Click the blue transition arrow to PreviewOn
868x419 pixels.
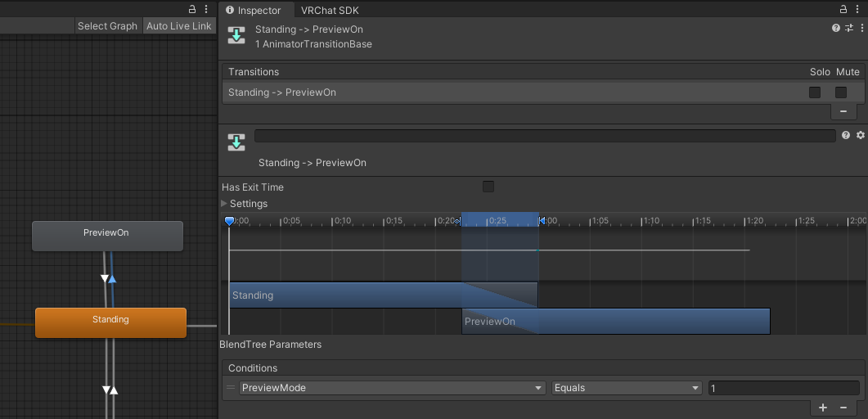112,279
